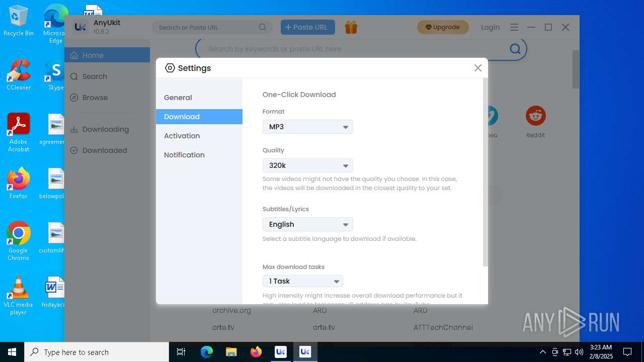Click the archive.org site link
Viewport: 644px width, 362px height.
231,310
